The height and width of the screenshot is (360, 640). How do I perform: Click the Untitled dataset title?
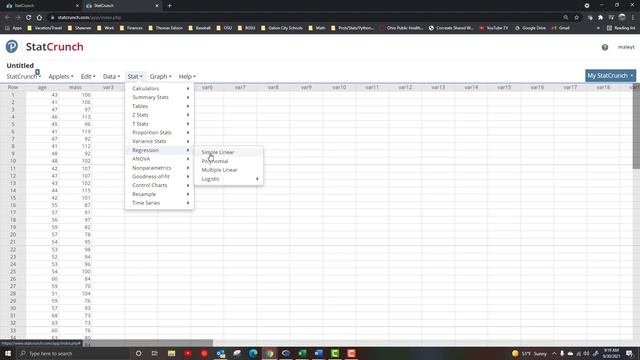[20, 65]
